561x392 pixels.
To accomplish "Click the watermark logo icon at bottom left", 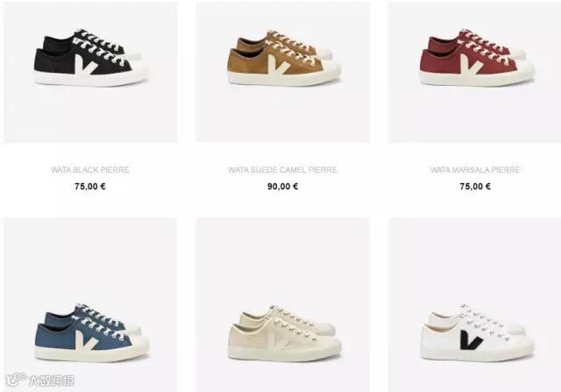I will (x=16, y=380).
